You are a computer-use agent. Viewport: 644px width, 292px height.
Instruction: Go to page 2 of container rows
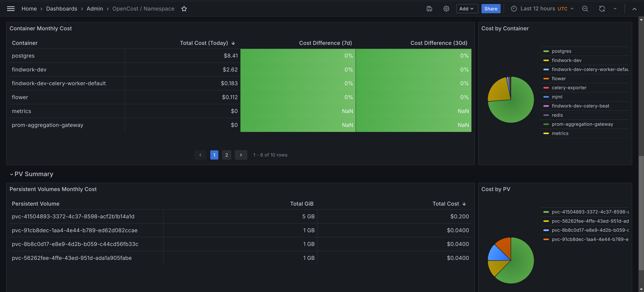227,155
